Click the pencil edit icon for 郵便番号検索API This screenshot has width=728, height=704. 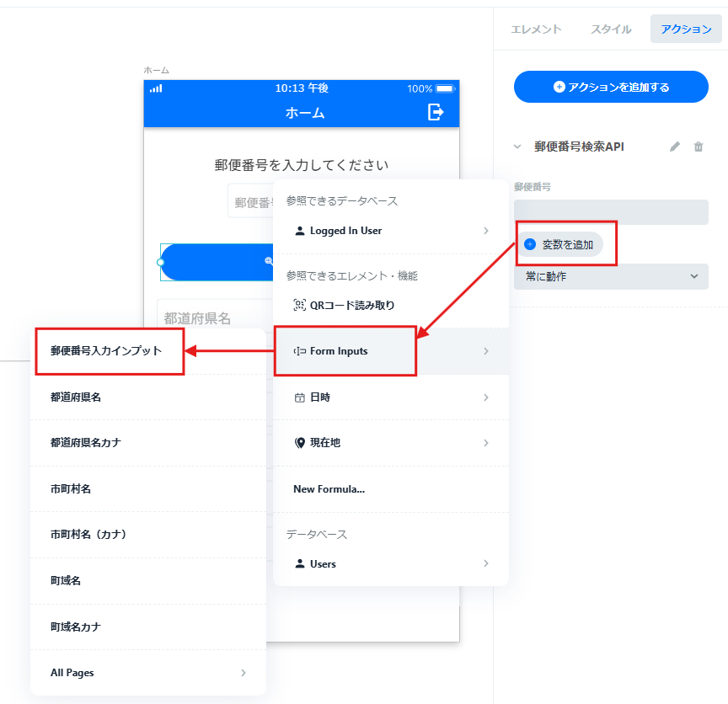(x=675, y=147)
